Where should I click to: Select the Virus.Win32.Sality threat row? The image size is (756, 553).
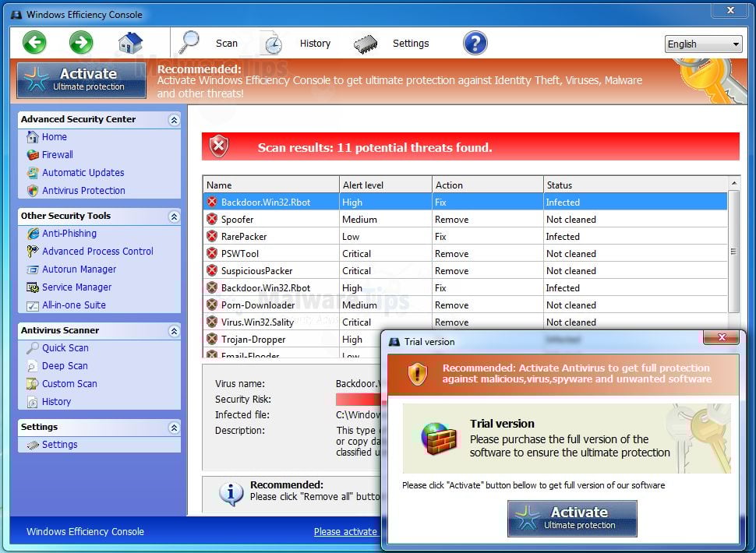point(465,322)
